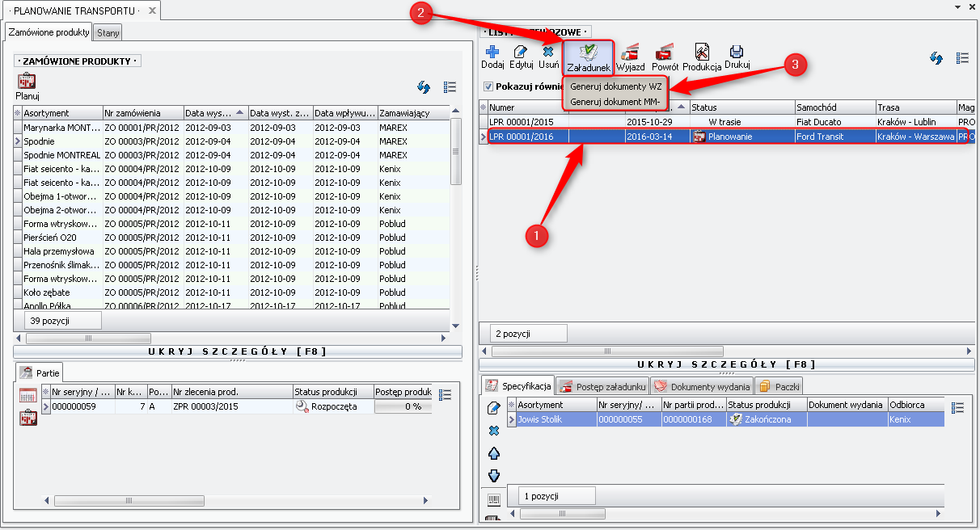Switch to the Stany tab

107,33
